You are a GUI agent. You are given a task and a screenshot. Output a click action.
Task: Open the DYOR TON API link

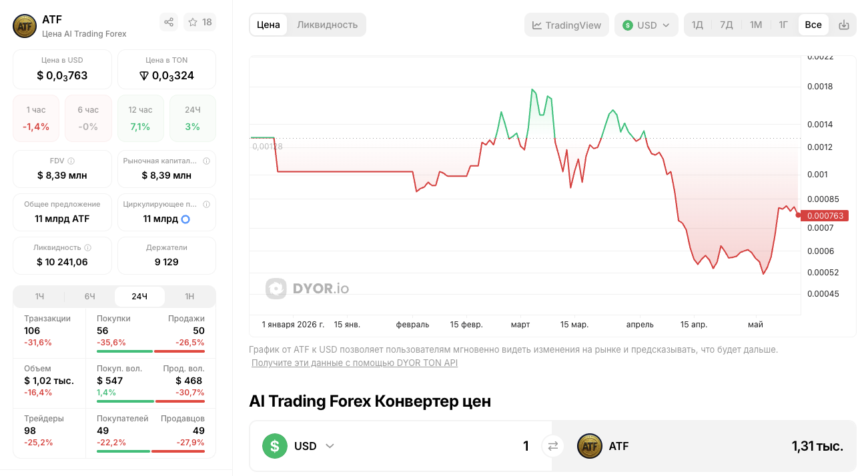(x=354, y=363)
